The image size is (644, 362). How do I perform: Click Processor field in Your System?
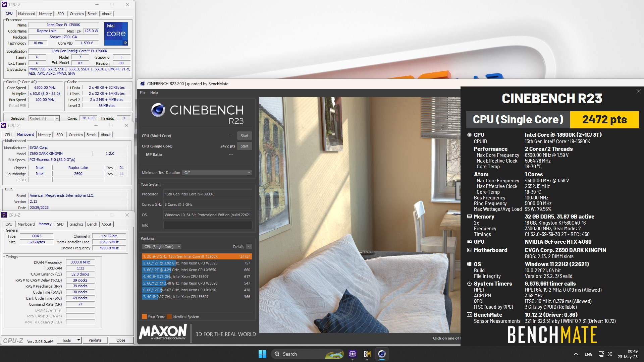tap(208, 194)
